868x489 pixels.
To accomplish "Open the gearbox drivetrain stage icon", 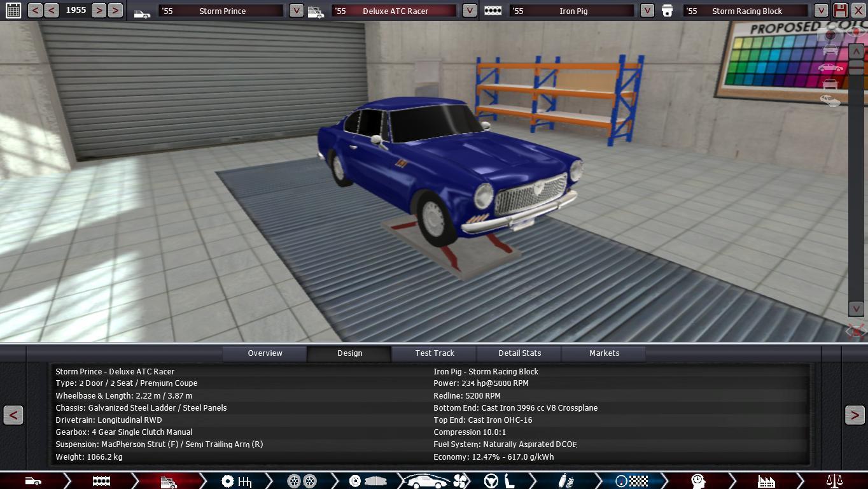I will [x=236, y=481].
